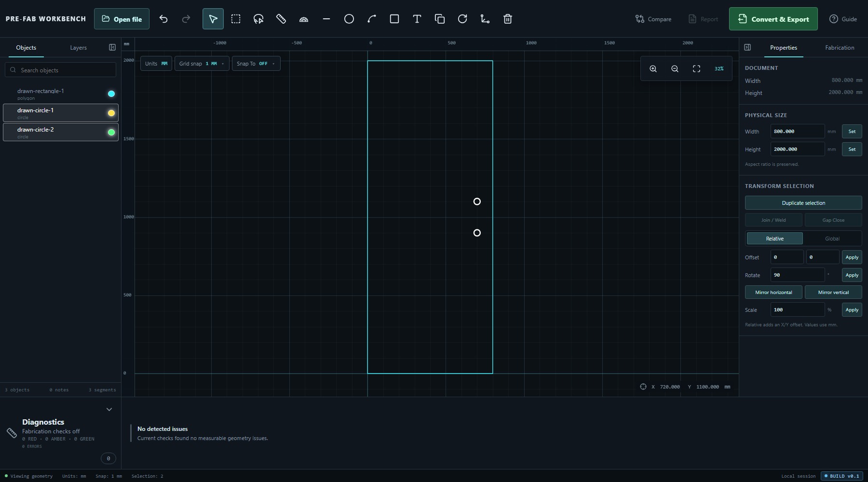Screen dimensions: 868x482
Task: Collapse the Diagnostics panel chevron
Action: click(109, 409)
